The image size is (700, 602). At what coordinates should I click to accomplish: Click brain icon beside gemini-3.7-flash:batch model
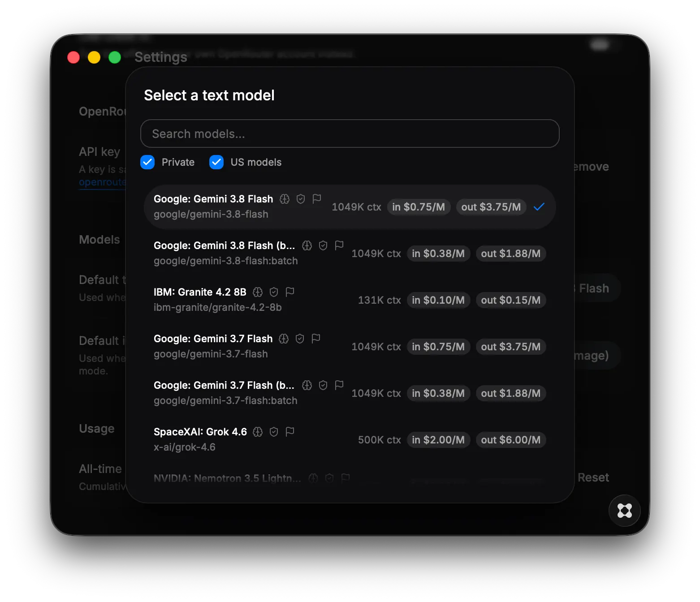tap(307, 385)
